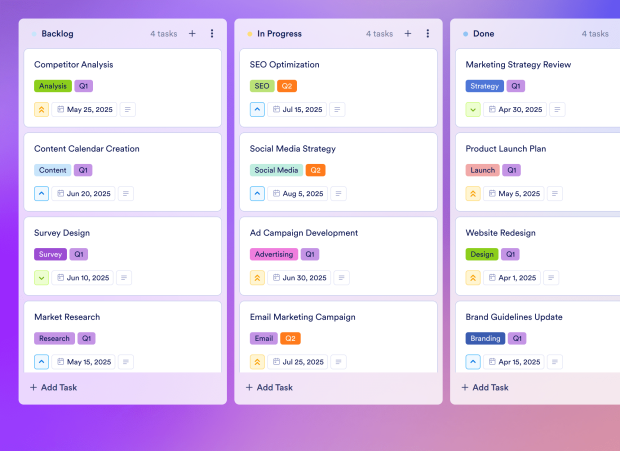Click priority icon on Survey Design card
This screenshot has height=451, width=620.
pyautogui.click(x=42, y=277)
